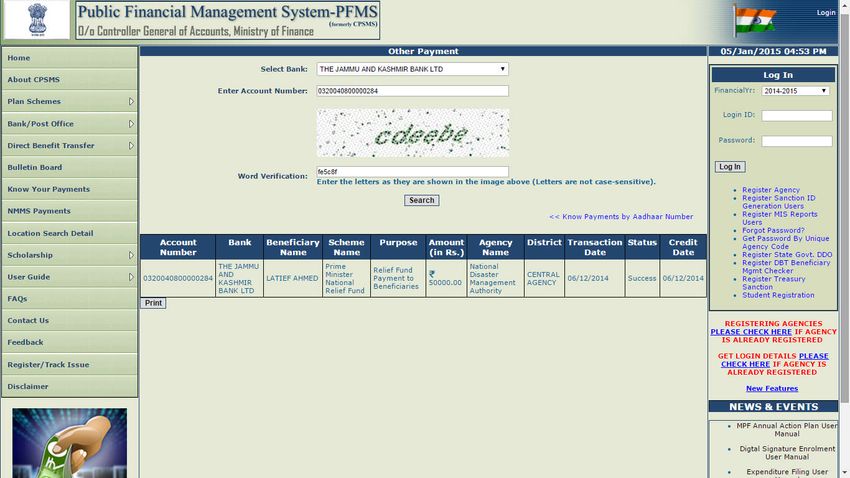This screenshot has width=850, height=478.
Task: Expand the Plan Schemes submenu arrow
Action: (131, 101)
